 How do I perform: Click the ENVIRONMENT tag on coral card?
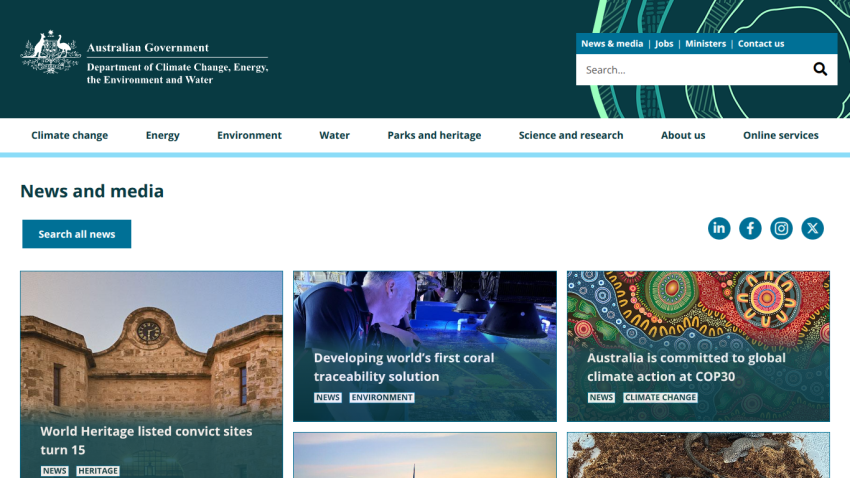pyautogui.click(x=382, y=397)
